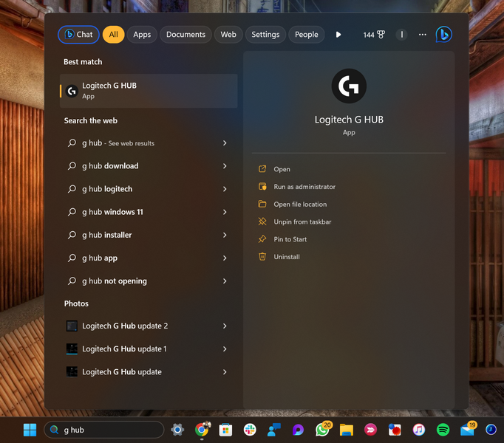
Task: Switch to the People filter
Action: point(307,35)
